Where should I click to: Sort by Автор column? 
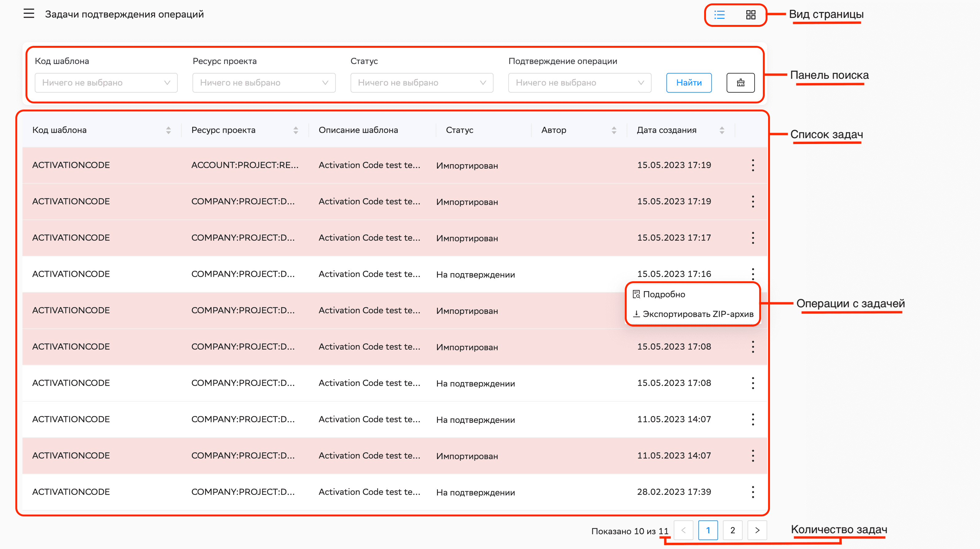click(614, 130)
